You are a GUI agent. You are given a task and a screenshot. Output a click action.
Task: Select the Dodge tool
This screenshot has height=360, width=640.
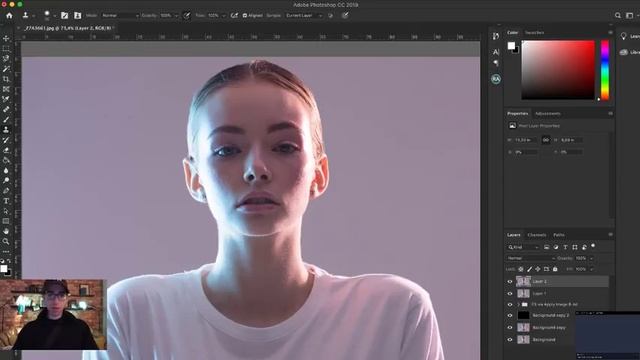pos(6,180)
